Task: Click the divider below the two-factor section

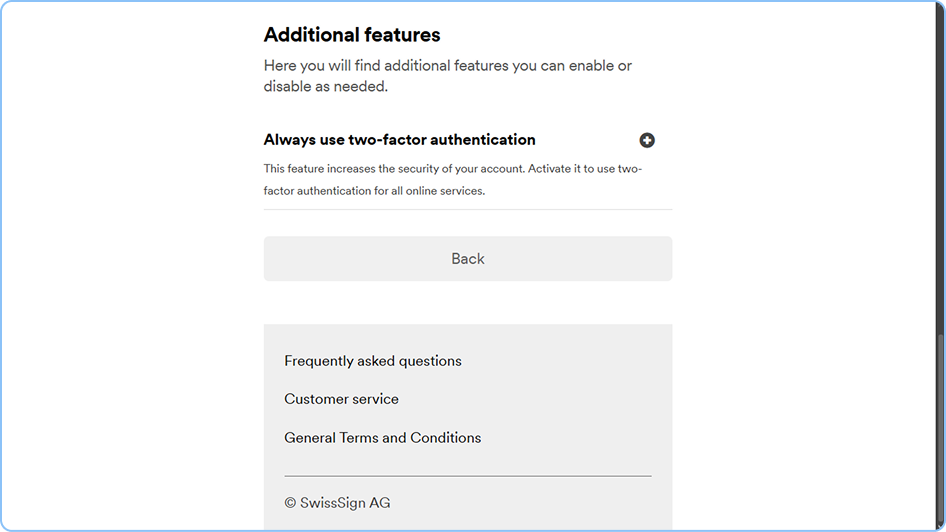Action: click(x=467, y=210)
